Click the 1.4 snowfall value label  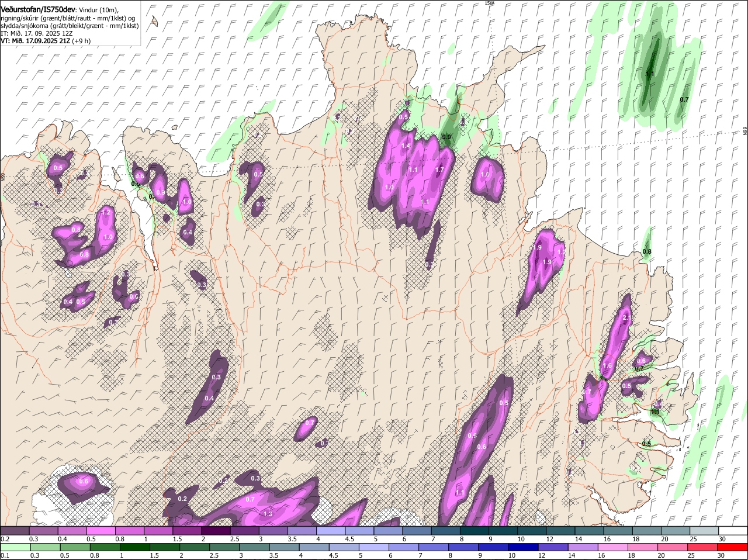tap(406, 146)
